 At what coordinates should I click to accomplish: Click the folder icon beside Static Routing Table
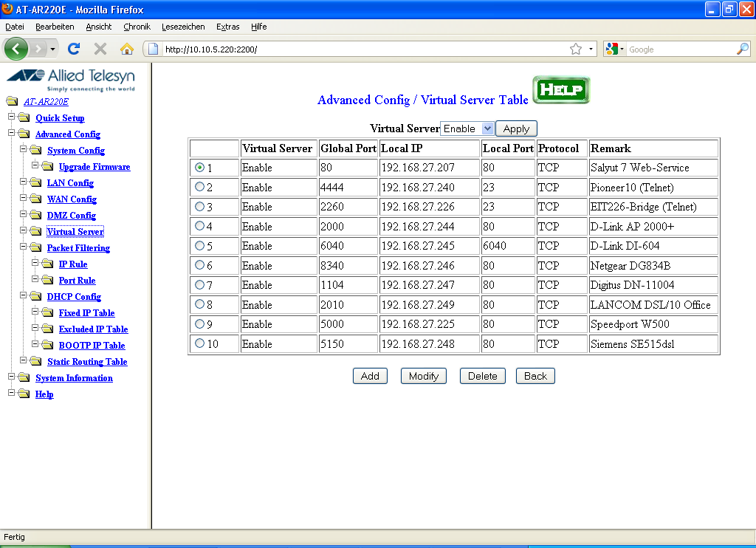(35, 361)
